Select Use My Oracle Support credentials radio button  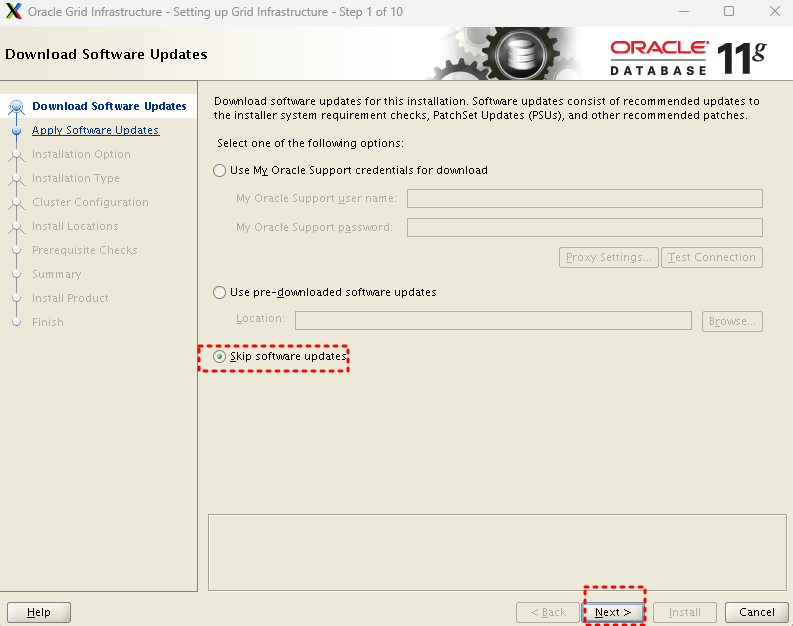click(219, 170)
